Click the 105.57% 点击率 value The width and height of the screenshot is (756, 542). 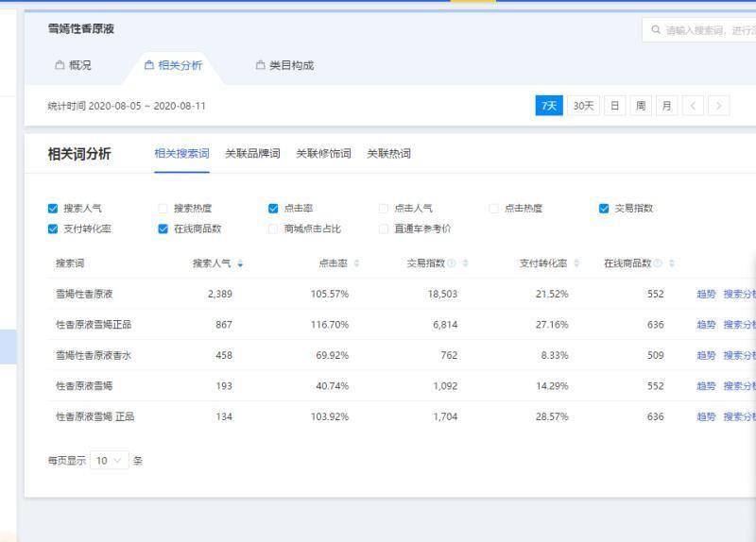(329, 294)
